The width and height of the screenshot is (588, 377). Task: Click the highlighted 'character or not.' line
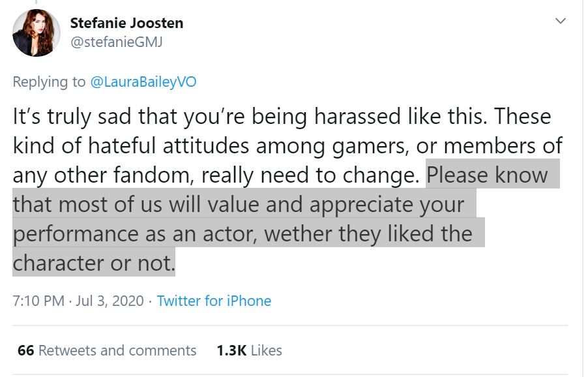pos(94,263)
